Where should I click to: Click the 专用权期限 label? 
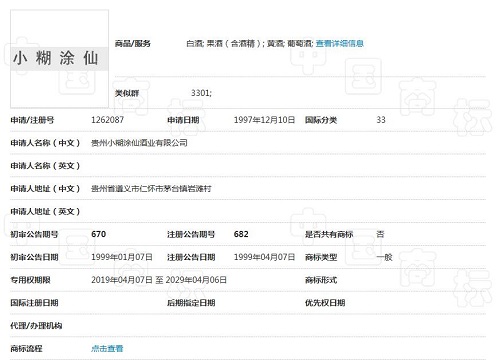point(30,280)
